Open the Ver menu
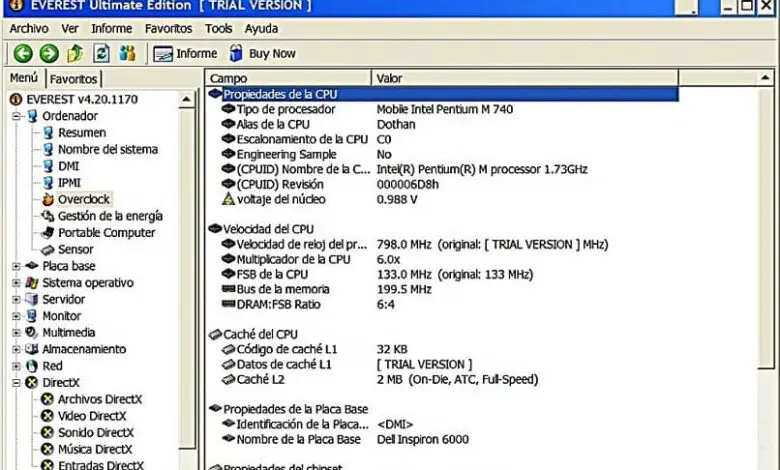 [70, 29]
